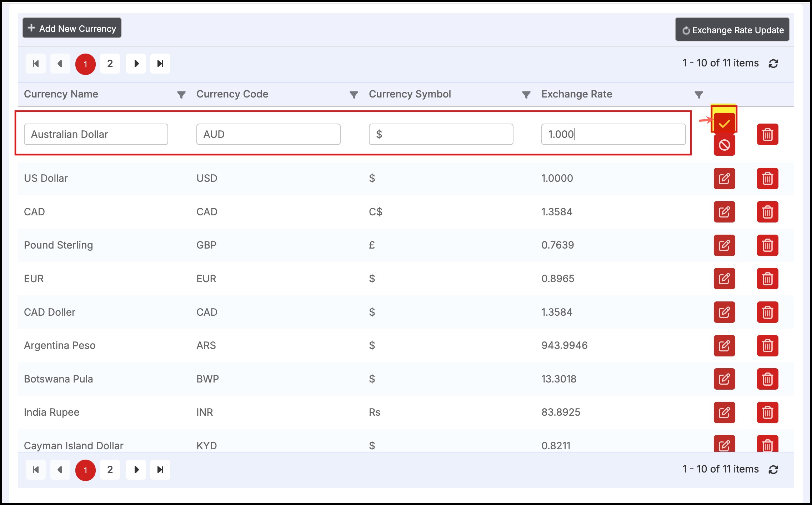Delete the Pound Sterling currency

tap(767, 245)
